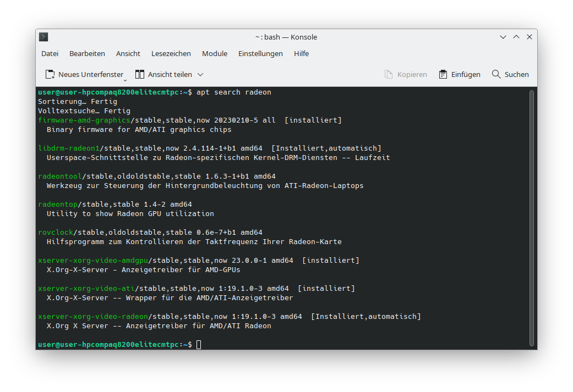Expand the chevron next to Ansicht teilen
The height and width of the screenshot is (392, 573).
tap(200, 74)
